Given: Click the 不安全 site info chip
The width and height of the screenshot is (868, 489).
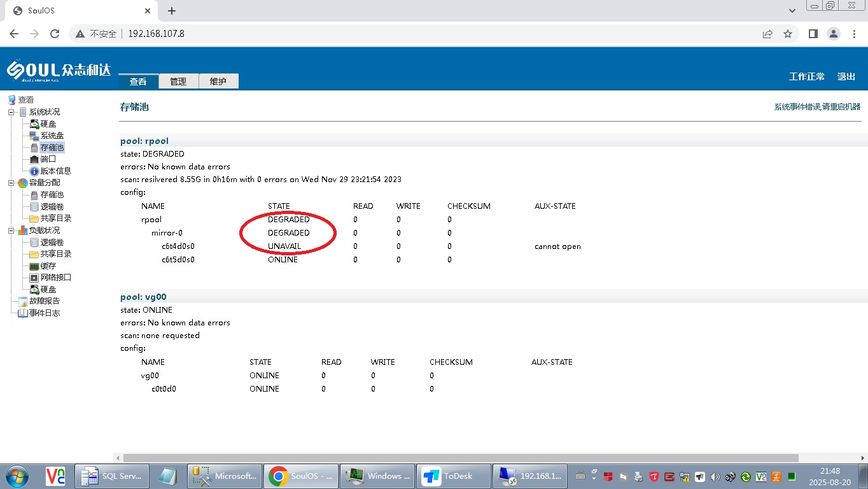Looking at the screenshot, I should (x=97, y=34).
